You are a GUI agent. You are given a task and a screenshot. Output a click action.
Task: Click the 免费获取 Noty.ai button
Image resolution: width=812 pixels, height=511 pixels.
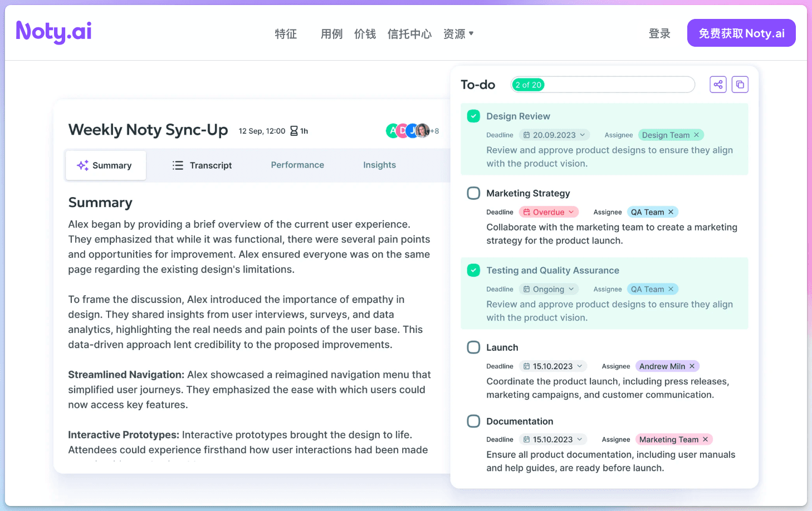tap(741, 33)
